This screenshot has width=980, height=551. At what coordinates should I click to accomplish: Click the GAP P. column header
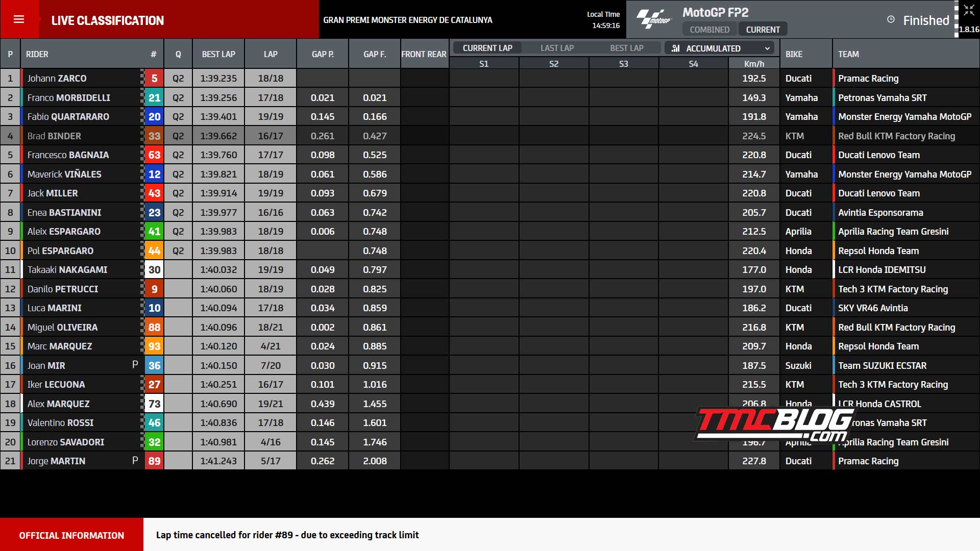323,54
